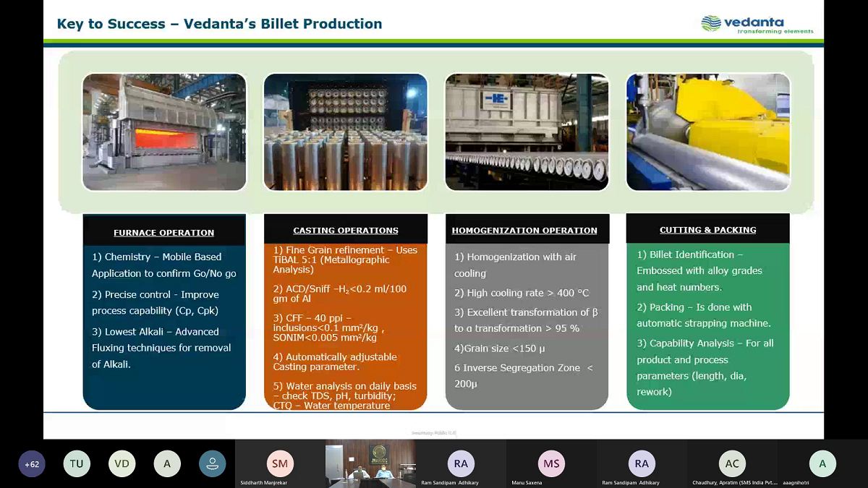The height and width of the screenshot is (488, 868).
Task: Click '1) Homogenization with air cooling' text
Action: pos(516,265)
